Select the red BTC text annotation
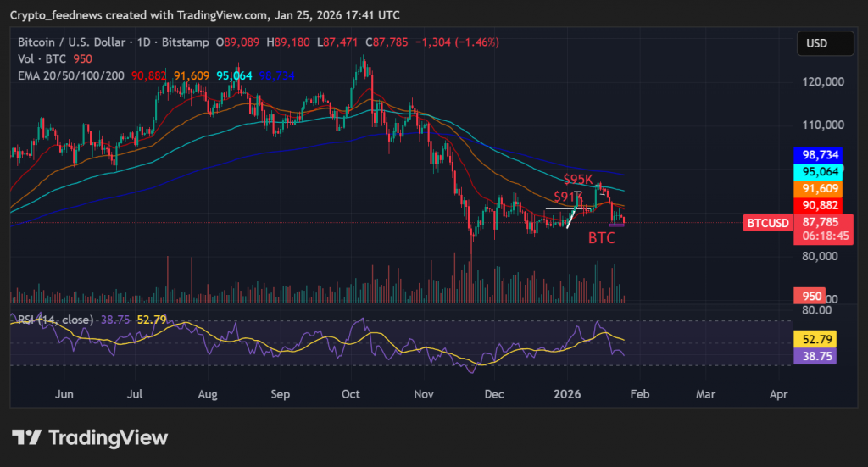Screen dimensions: 868x467 point(602,239)
